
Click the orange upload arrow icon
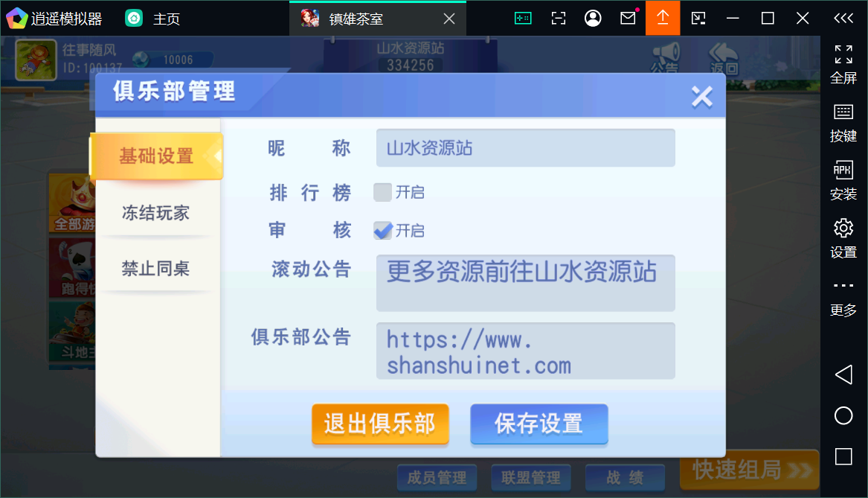663,19
